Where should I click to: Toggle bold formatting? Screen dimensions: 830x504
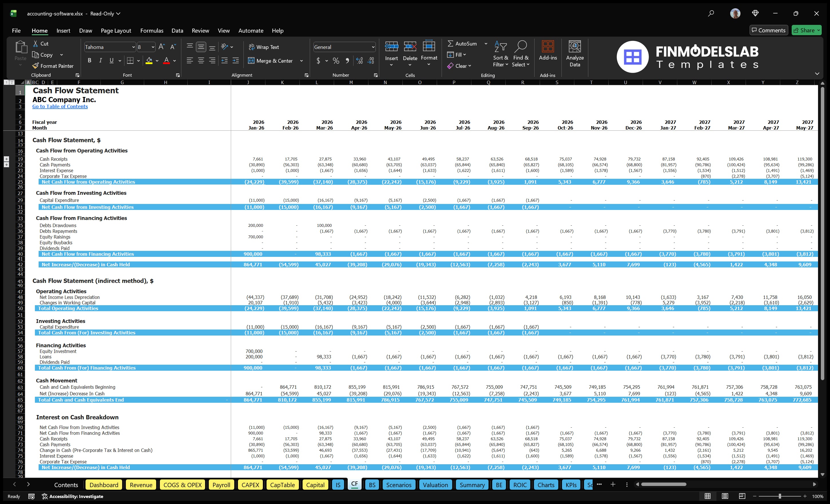coord(89,60)
